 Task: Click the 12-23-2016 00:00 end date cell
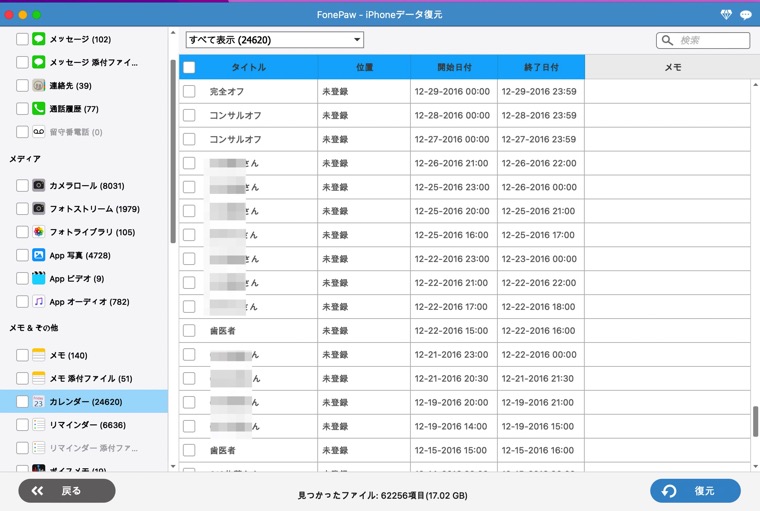539,259
